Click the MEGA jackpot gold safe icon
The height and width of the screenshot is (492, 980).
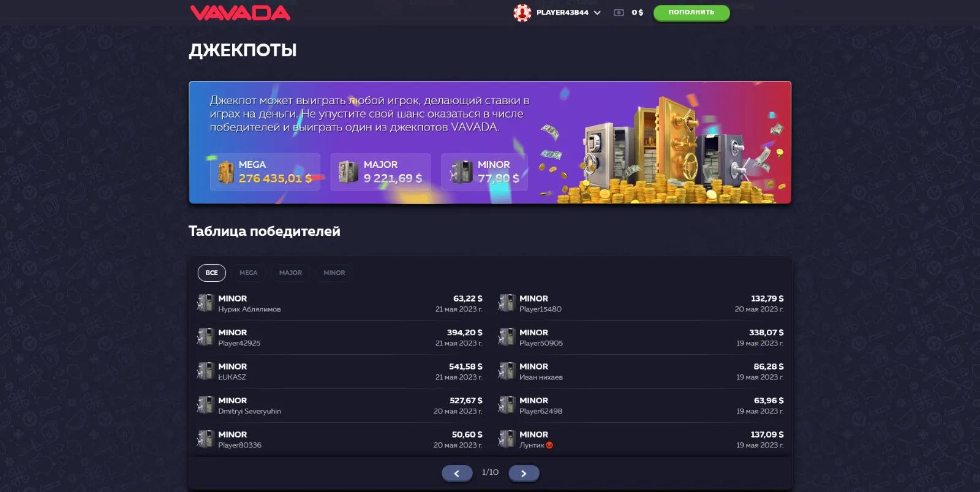225,172
